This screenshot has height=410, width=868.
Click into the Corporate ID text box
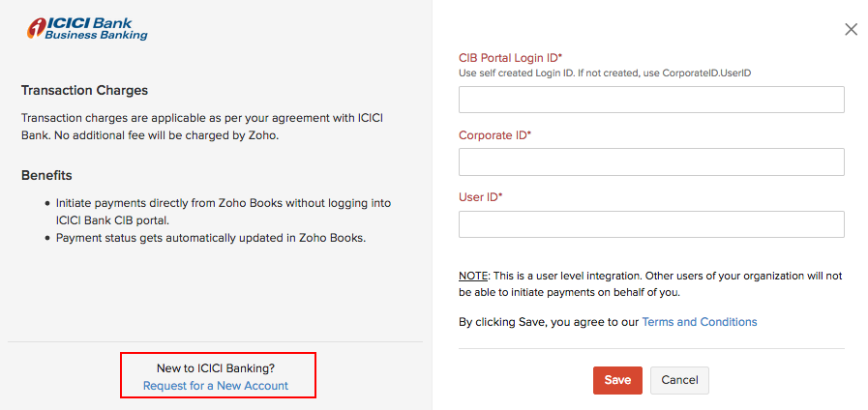coord(651,161)
